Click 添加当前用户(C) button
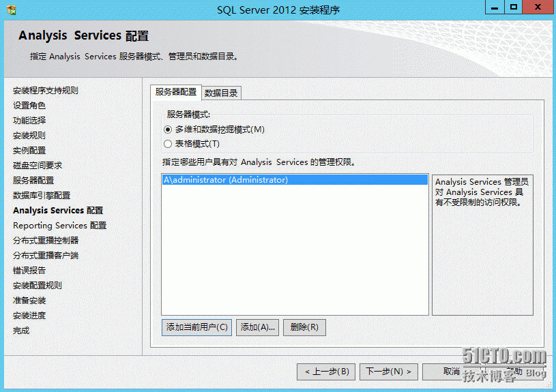Viewport: 556px width, 392px height. pyautogui.click(x=196, y=327)
